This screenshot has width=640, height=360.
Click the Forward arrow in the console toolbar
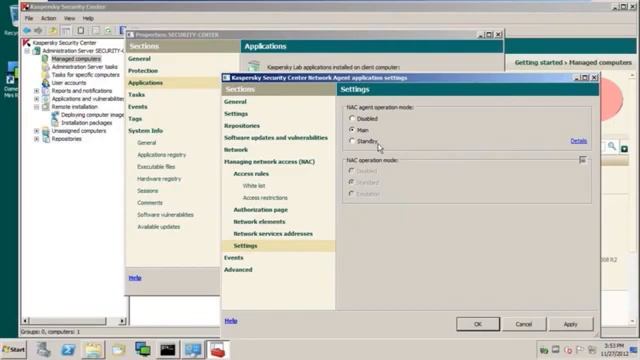coord(38,31)
